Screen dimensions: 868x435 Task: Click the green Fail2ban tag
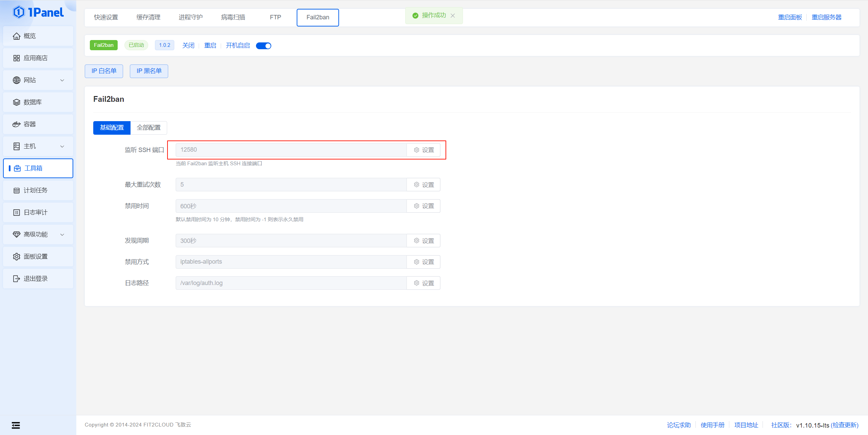click(104, 45)
